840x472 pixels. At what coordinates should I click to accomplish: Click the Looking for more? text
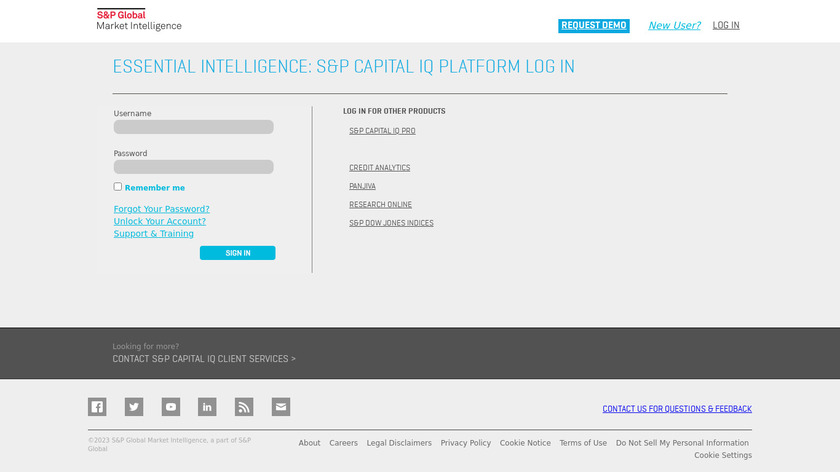[146, 347]
